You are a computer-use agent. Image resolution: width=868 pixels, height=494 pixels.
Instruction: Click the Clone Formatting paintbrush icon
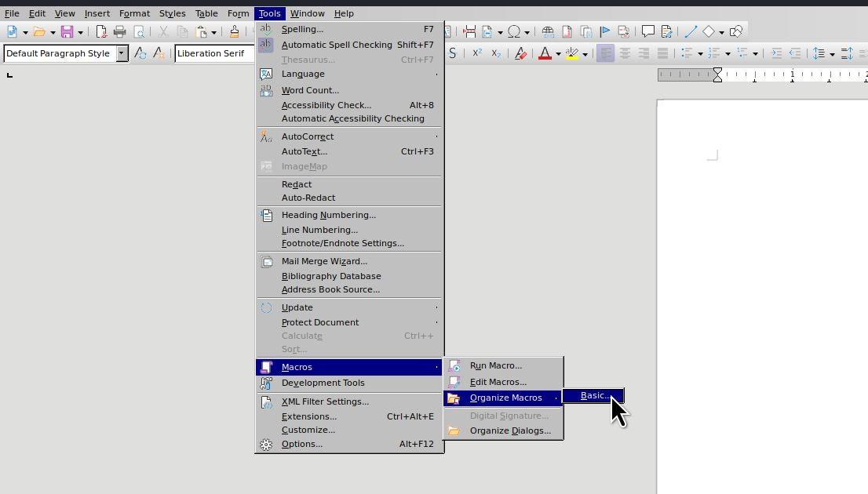point(234,31)
